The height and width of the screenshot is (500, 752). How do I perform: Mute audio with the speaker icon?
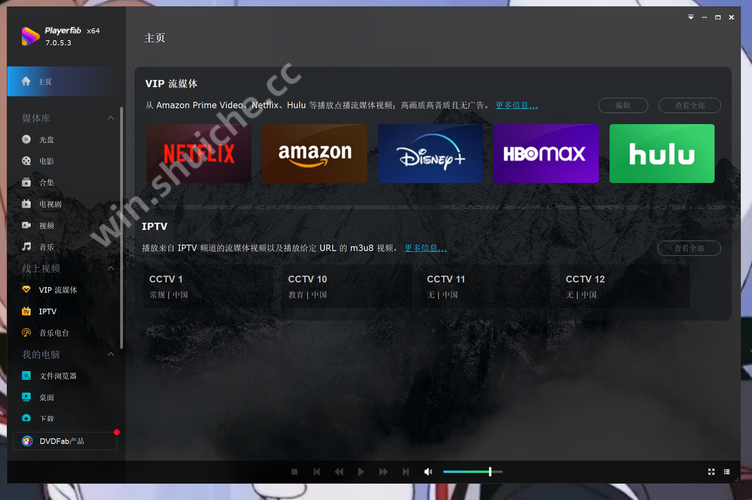pos(428,472)
